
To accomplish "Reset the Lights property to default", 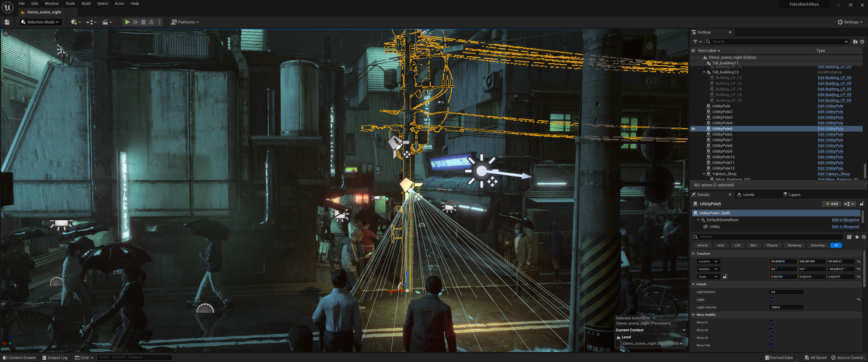I will click(x=859, y=299).
